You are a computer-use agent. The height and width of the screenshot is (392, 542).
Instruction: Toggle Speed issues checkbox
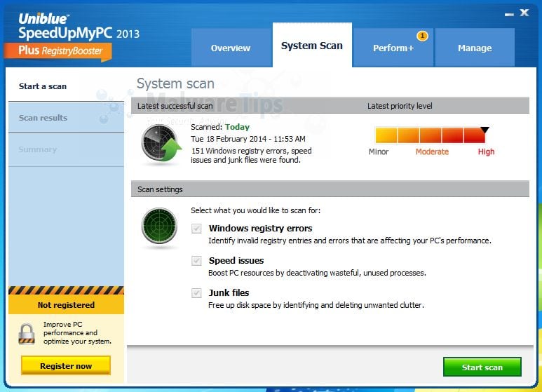point(196,261)
